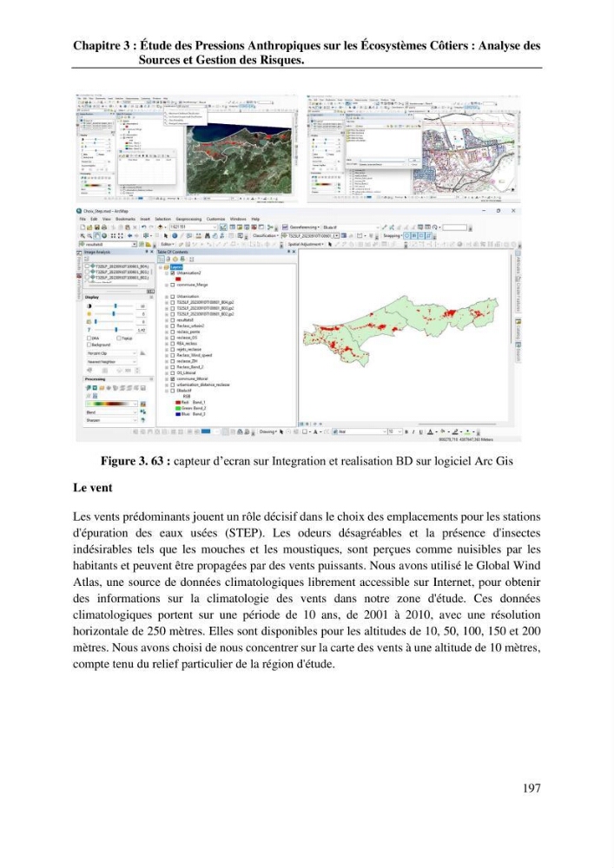
Task: Click the brightness slider handle
Action: click(114, 314)
